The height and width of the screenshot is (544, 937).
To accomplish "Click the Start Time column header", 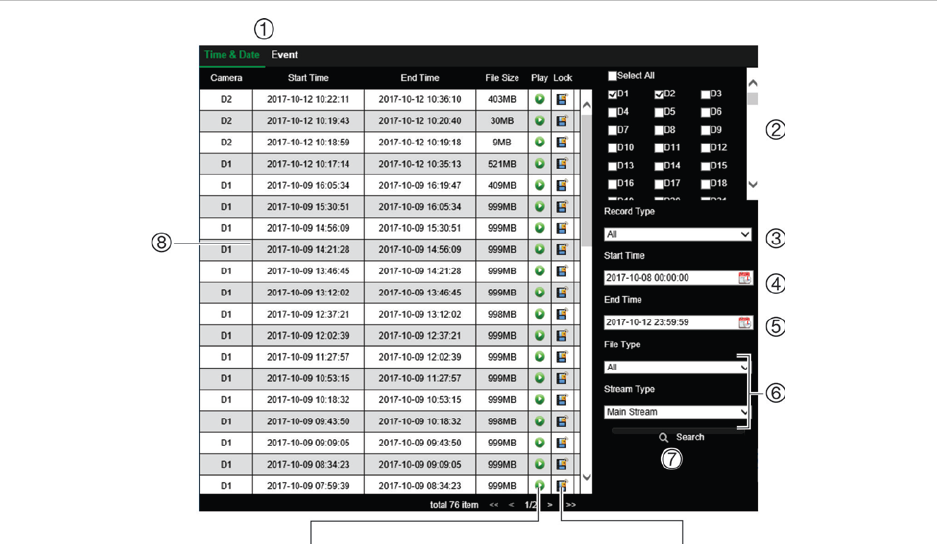I will coord(308,78).
